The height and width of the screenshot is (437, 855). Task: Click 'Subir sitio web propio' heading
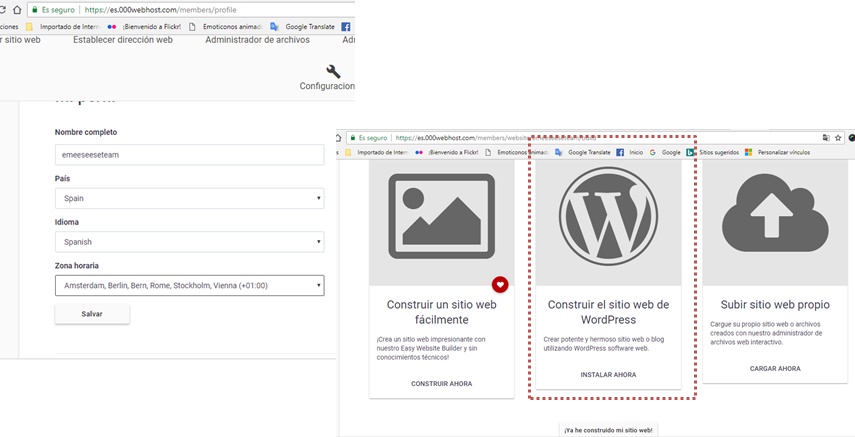pyautogui.click(x=775, y=304)
